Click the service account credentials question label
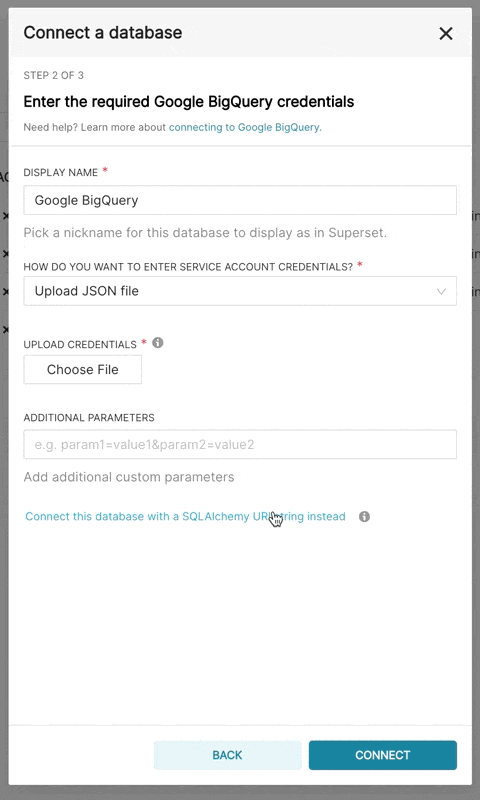This screenshot has height=800, width=480. click(188, 267)
